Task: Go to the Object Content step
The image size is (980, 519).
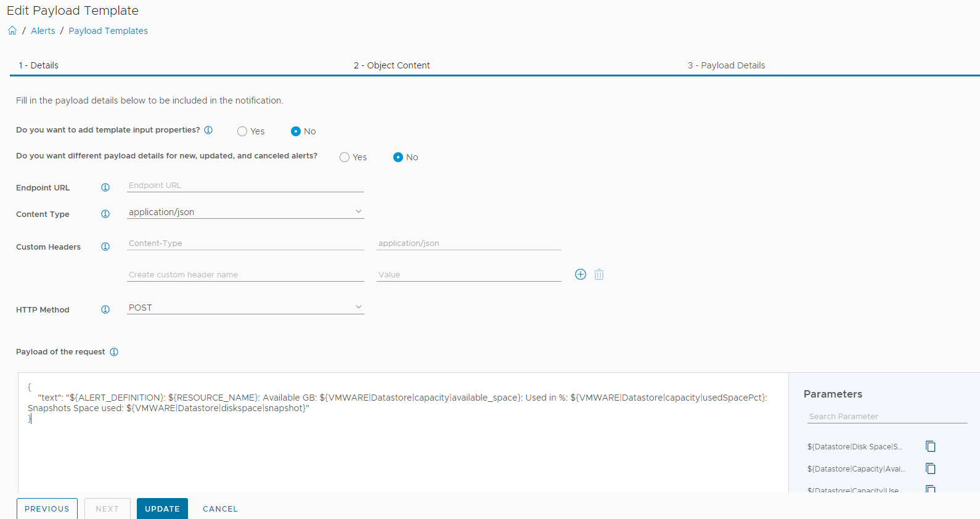Action: [391, 65]
